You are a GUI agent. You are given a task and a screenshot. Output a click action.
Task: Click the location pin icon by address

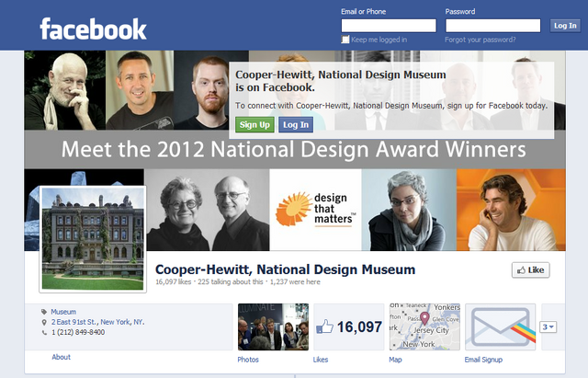tap(44, 322)
